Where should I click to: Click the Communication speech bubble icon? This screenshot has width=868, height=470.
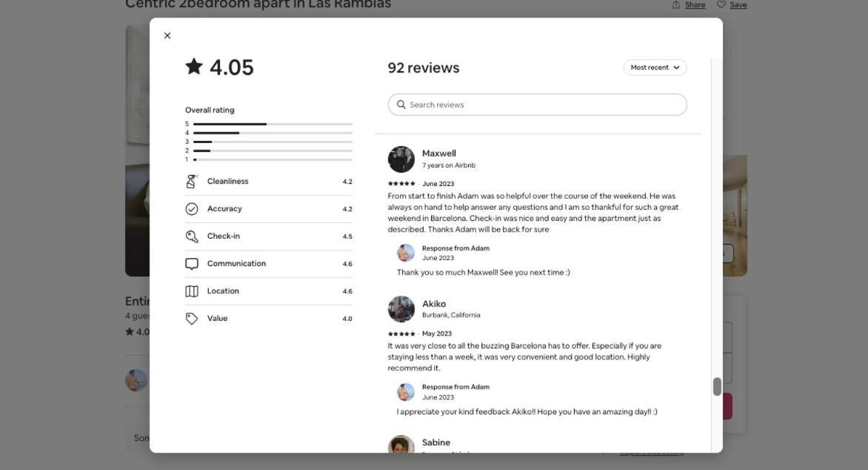click(192, 264)
